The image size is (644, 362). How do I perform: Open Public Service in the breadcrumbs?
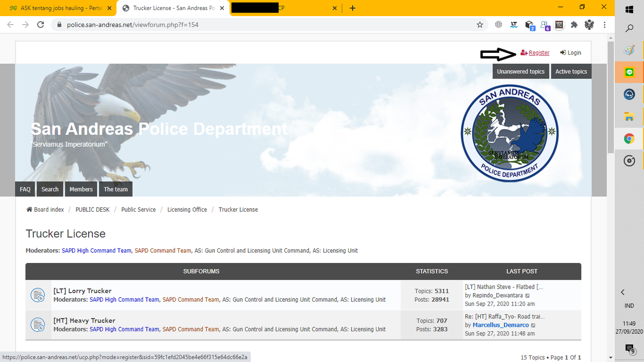(138, 210)
